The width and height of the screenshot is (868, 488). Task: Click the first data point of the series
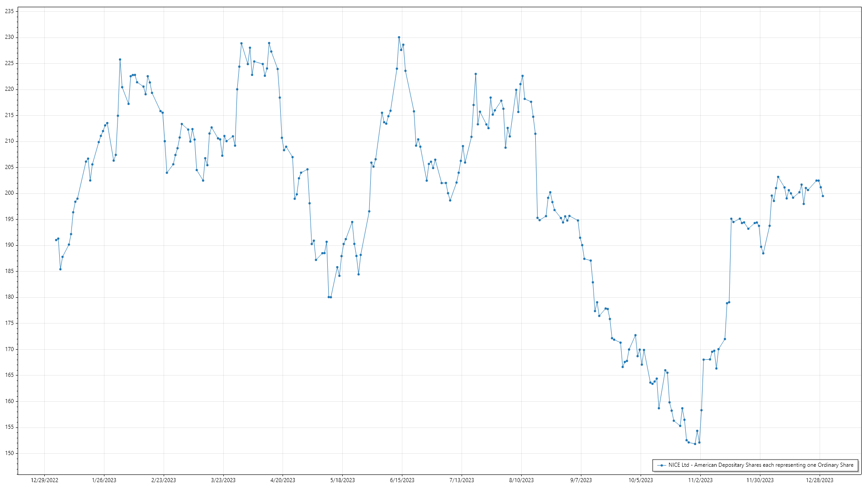click(56, 240)
